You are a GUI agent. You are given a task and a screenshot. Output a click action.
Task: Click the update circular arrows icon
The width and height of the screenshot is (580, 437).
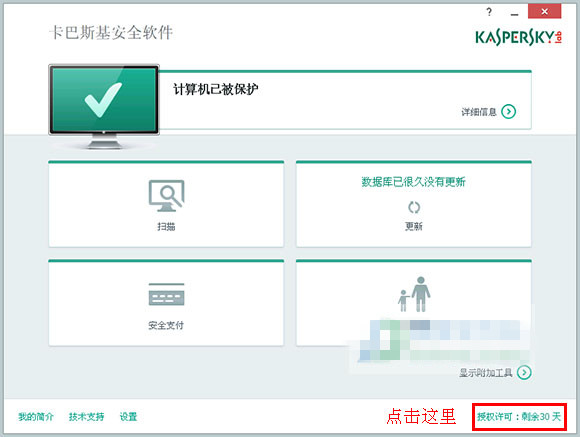[414, 207]
